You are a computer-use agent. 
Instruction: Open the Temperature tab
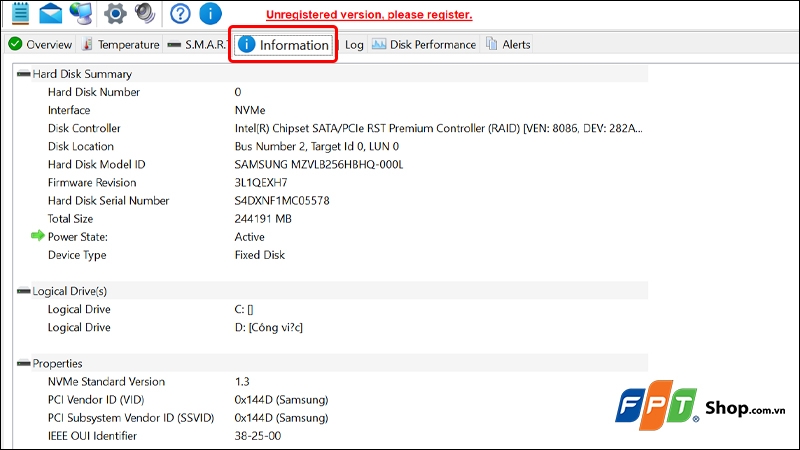(121, 44)
